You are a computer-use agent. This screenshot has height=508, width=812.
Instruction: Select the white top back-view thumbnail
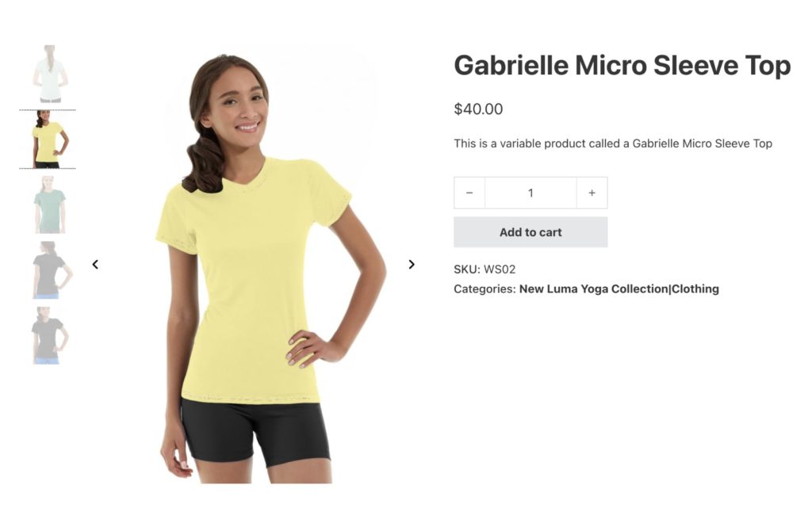tap(48, 74)
